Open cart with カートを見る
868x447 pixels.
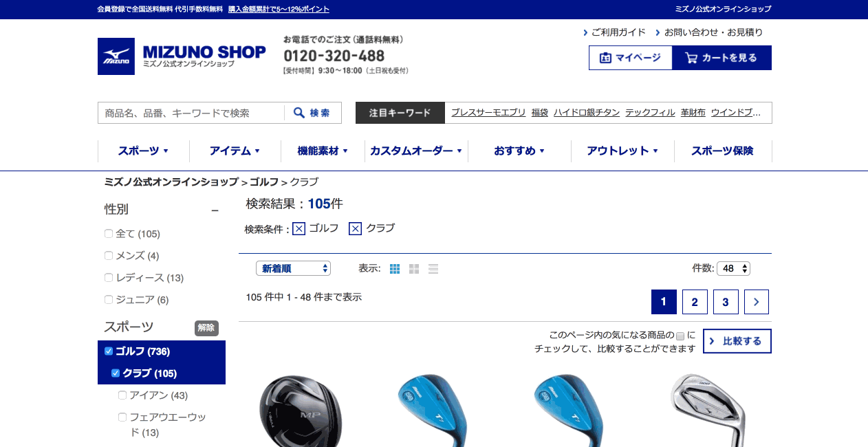(x=721, y=58)
